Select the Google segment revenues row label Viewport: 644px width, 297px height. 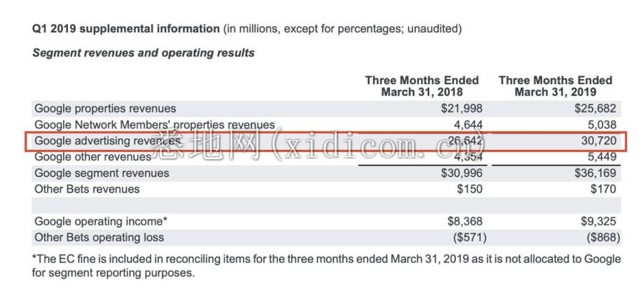point(102,173)
